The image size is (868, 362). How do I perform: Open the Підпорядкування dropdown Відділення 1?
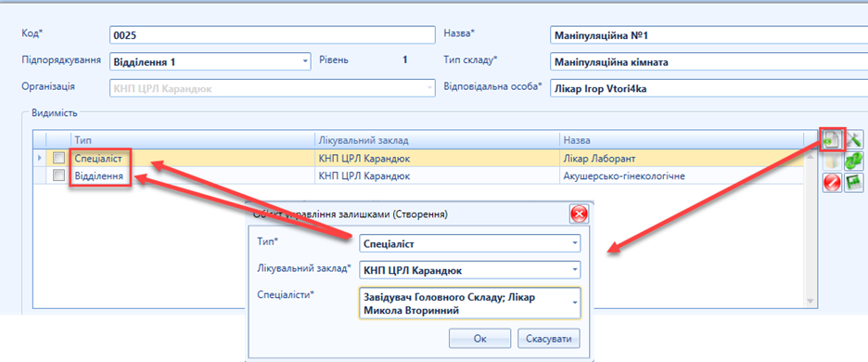tap(304, 61)
